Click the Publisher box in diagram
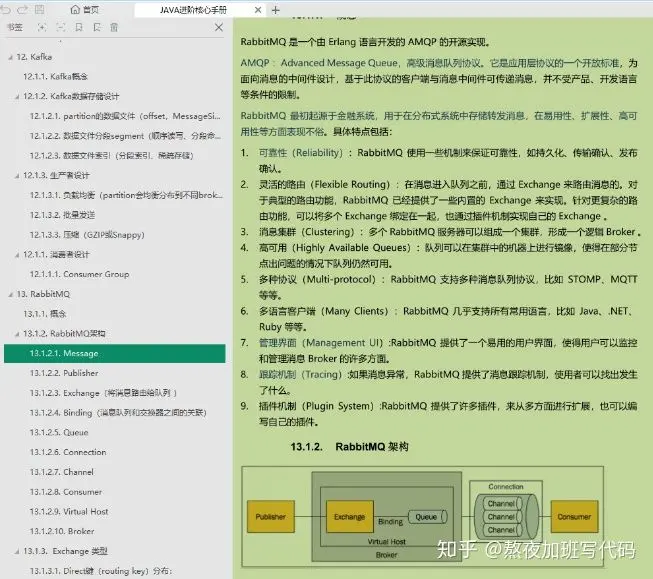Image resolution: width=653 pixels, height=579 pixels. pos(271,517)
